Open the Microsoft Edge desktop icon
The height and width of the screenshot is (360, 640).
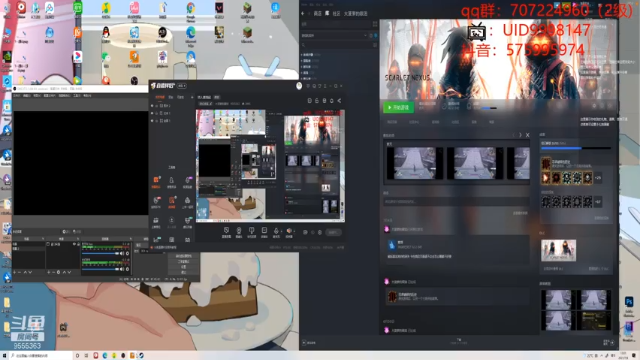coord(191,32)
